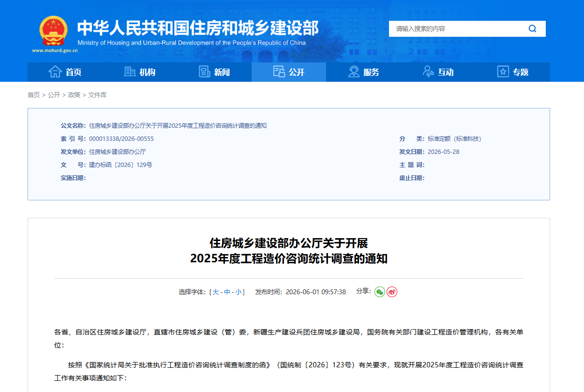Click the index number 000013338/2026-00555
Viewport: 584px width, 392px height.
click(x=121, y=139)
